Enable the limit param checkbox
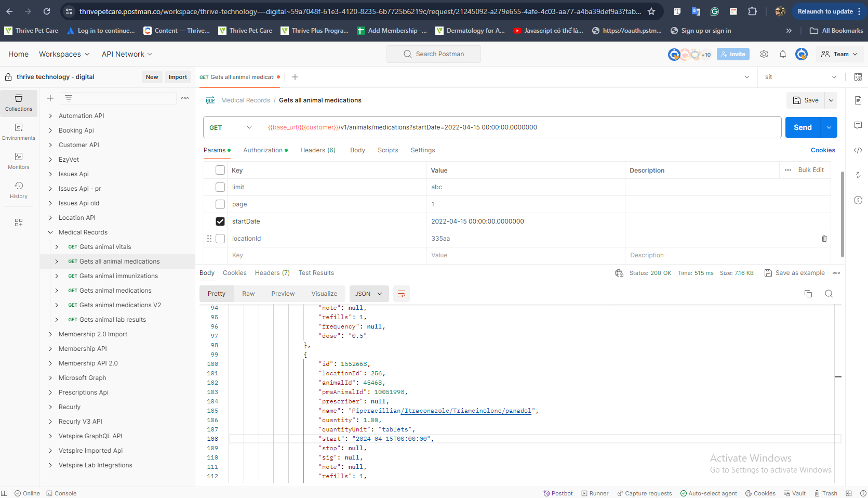 [220, 187]
